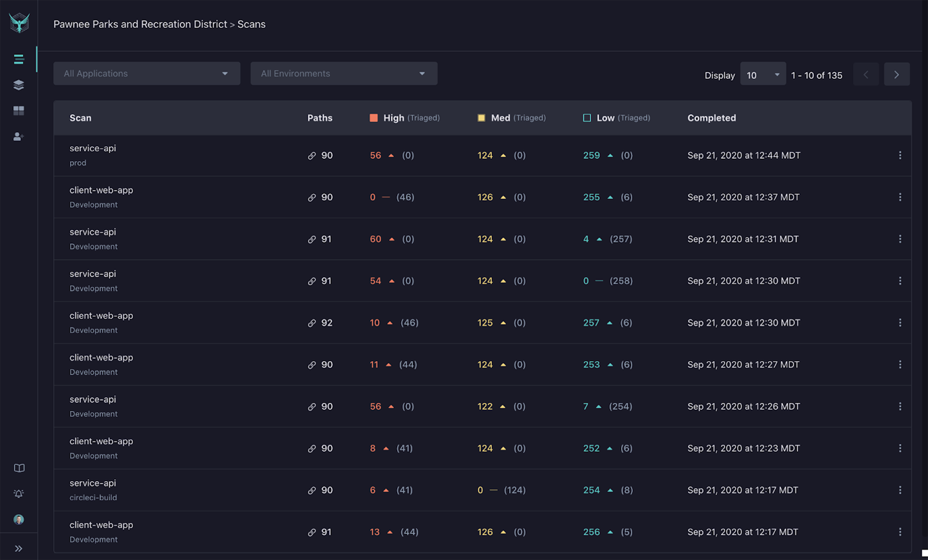Screen dimensions: 928x560
Task: Open the options menu on the service-api prod scan
Action: (x=900, y=155)
